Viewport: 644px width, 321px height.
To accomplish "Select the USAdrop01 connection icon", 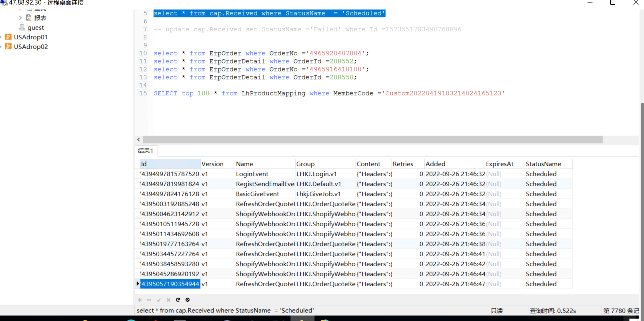I will point(8,37).
